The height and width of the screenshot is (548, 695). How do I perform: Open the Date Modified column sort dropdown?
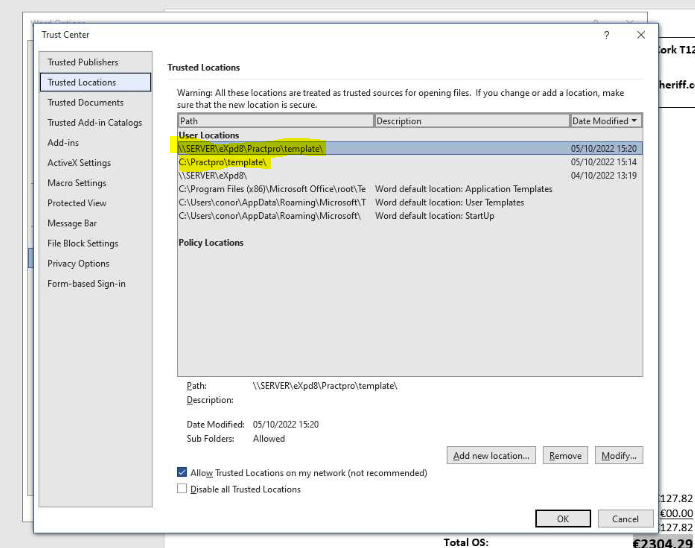click(634, 121)
